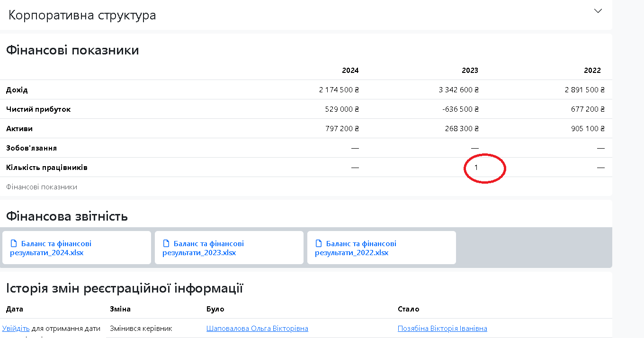The width and height of the screenshot is (644, 338).
Task: Click the Увійдіть login link
Action: [x=16, y=329]
